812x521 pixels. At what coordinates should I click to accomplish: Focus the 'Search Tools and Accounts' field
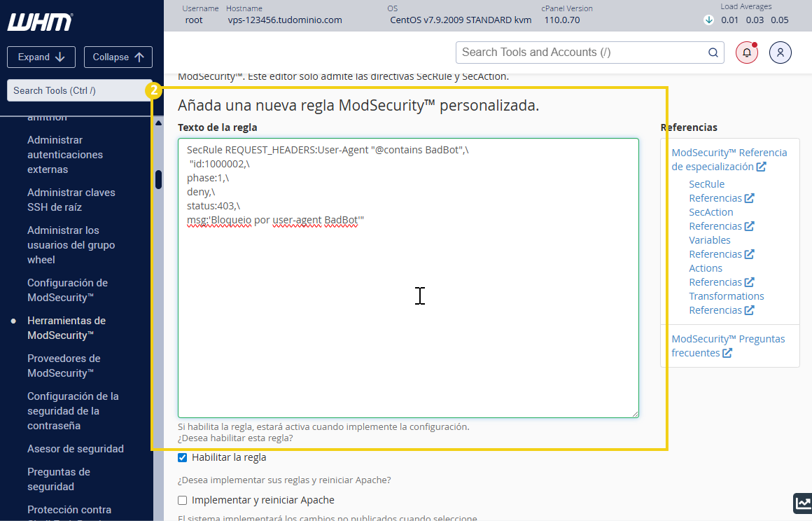(590, 53)
